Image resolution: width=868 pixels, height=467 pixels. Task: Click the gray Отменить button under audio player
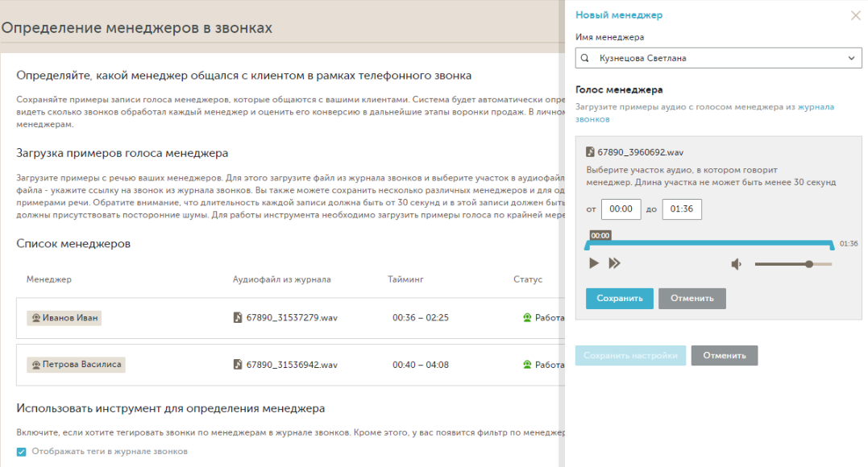click(x=691, y=299)
